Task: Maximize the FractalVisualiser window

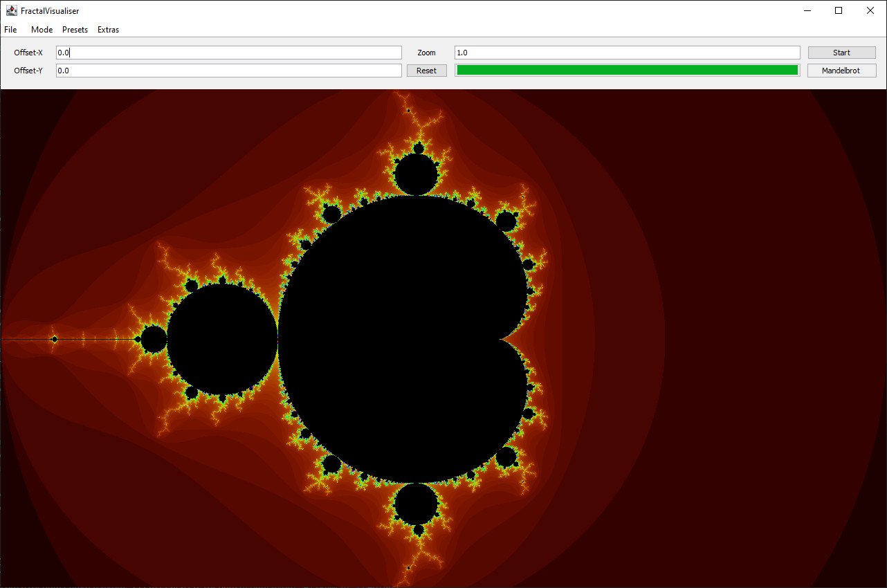Action: coord(839,10)
